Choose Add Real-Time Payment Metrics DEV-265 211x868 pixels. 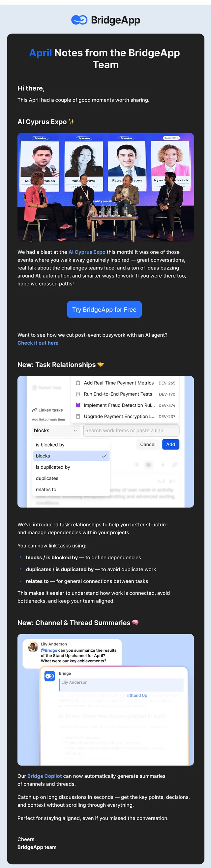pos(125,383)
